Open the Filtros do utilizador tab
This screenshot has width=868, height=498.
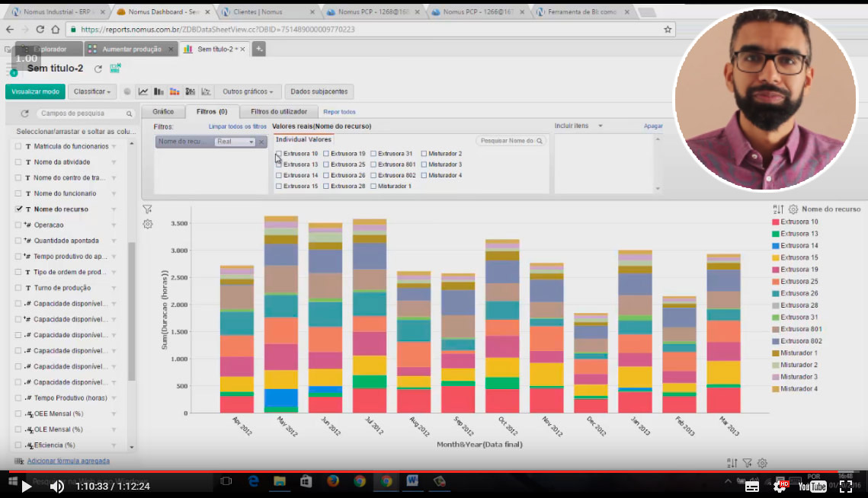[x=279, y=112]
